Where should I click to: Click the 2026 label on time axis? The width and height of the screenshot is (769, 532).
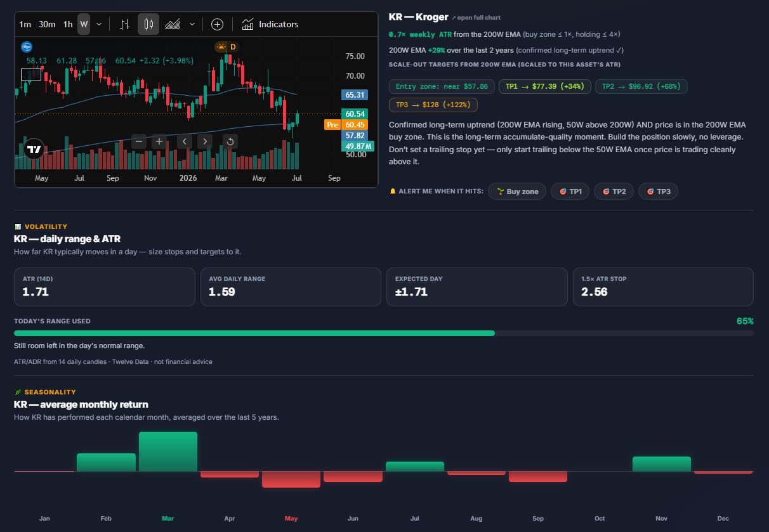[188, 178]
